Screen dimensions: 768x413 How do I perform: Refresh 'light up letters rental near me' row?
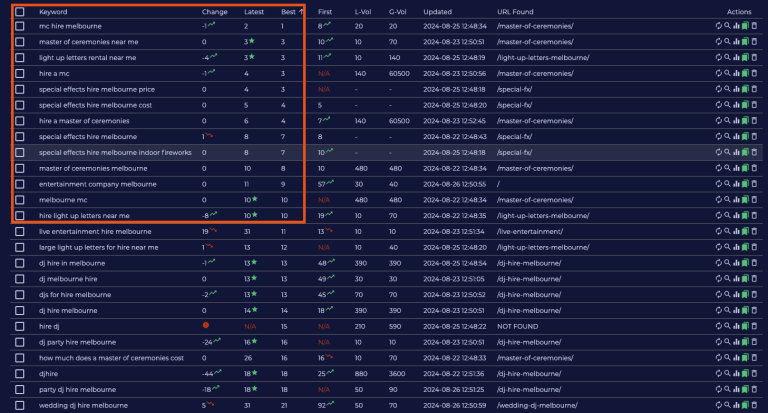[719, 57]
